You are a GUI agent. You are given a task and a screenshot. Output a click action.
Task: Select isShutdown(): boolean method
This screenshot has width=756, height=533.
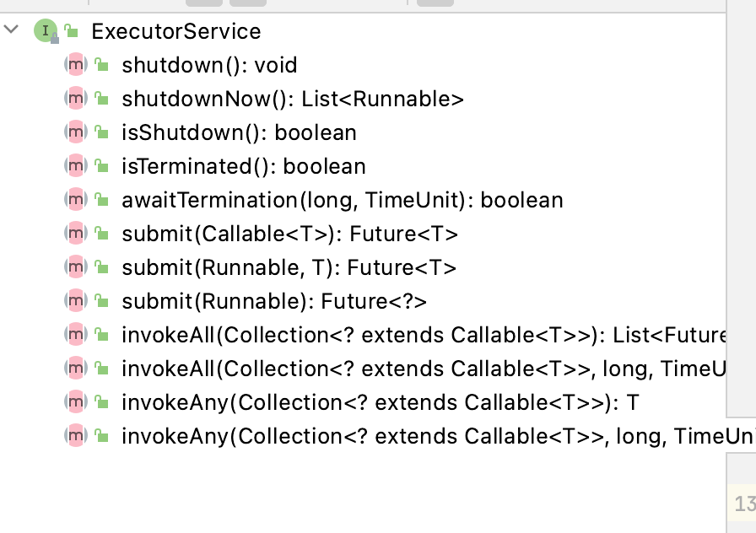pos(239,132)
